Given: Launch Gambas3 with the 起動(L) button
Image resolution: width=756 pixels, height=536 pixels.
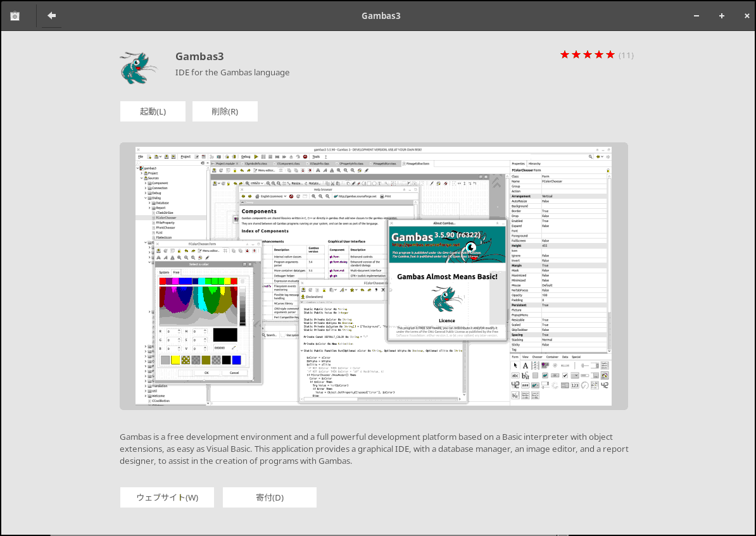Looking at the screenshot, I should 153,111.
